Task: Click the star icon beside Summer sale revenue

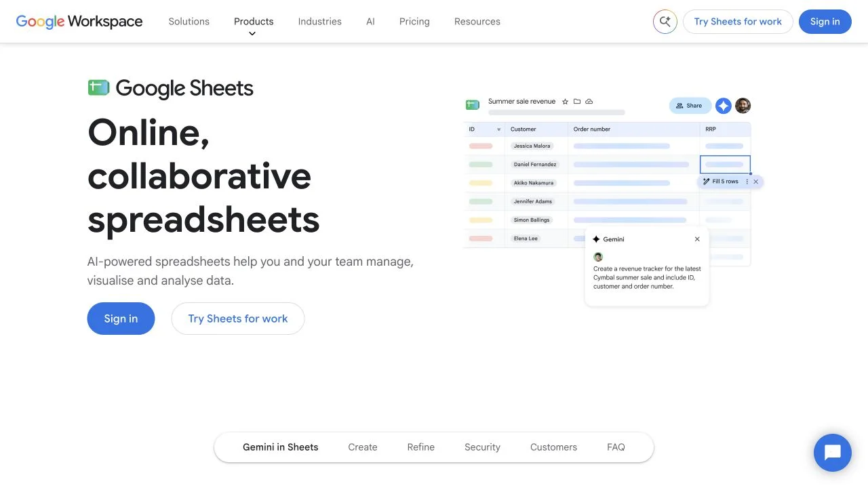Action: (566, 102)
